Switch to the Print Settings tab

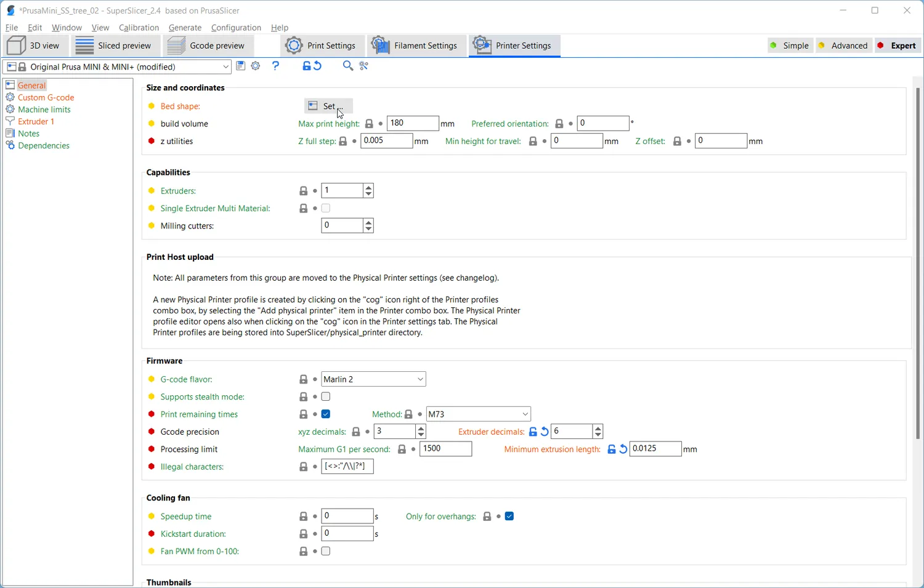(x=322, y=46)
